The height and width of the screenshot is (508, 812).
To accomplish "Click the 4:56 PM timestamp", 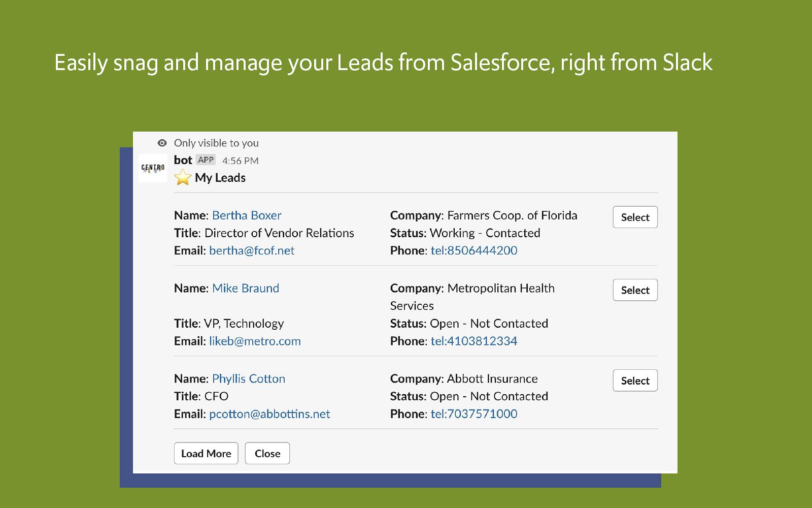I will pos(241,161).
